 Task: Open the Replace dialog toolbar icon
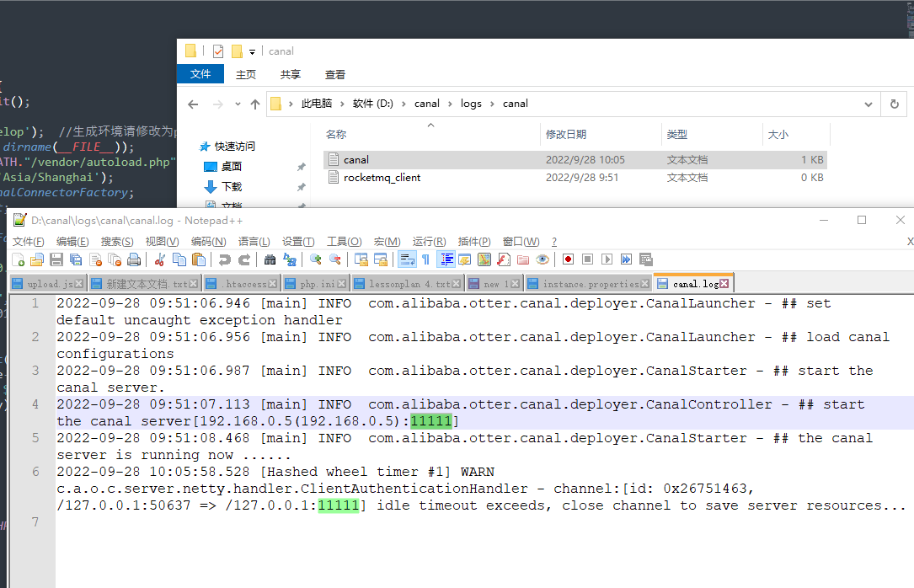[x=290, y=260]
